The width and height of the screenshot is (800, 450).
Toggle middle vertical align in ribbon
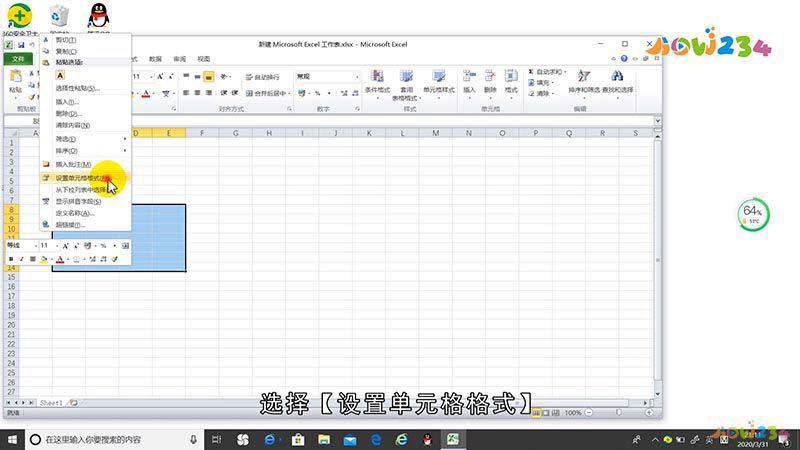click(x=197, y=77)
